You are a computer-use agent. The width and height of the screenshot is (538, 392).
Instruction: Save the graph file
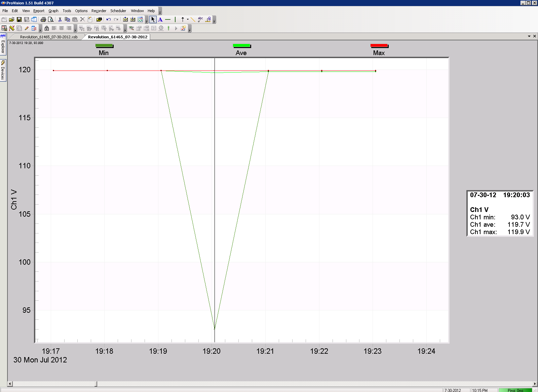point(19,19)
